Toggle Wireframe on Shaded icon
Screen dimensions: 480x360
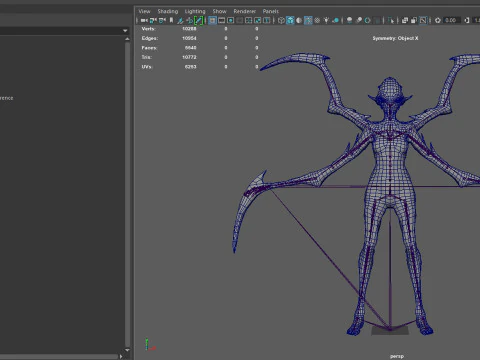(x=308, y=21)
